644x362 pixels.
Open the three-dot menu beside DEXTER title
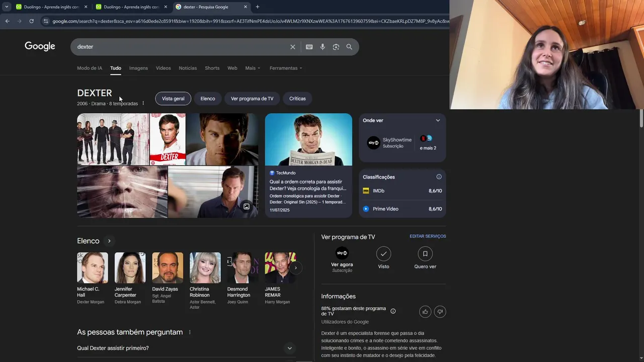(143, 103)
